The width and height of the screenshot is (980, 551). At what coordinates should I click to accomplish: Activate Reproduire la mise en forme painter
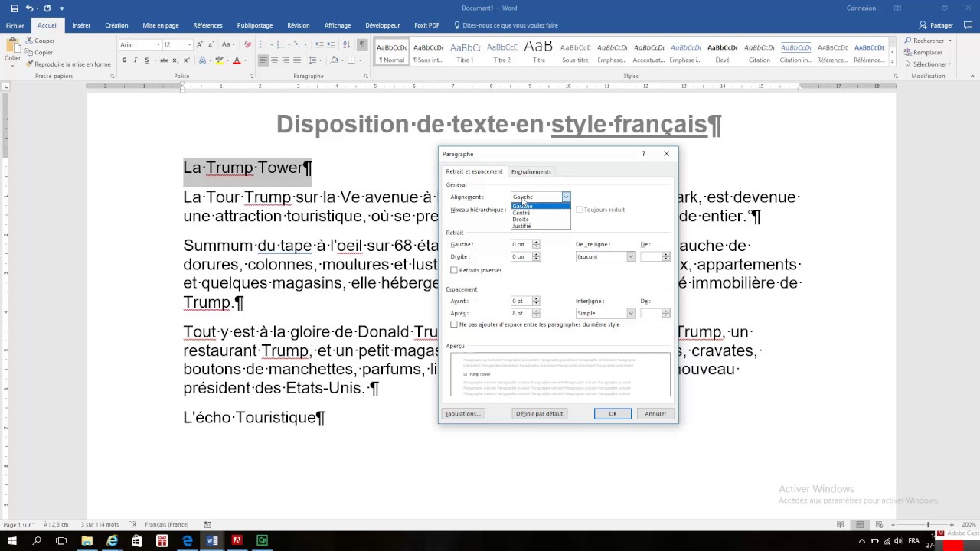coord(68,64)
